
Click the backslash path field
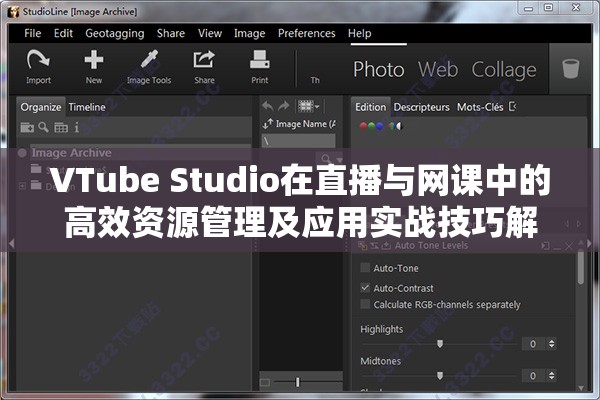[x=298, y=141]
